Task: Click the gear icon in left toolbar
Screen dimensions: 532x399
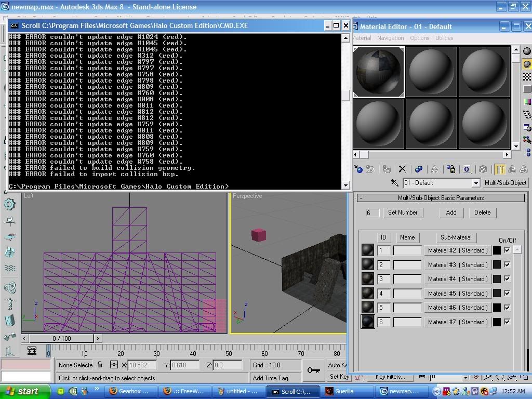Action: (9, 204)
